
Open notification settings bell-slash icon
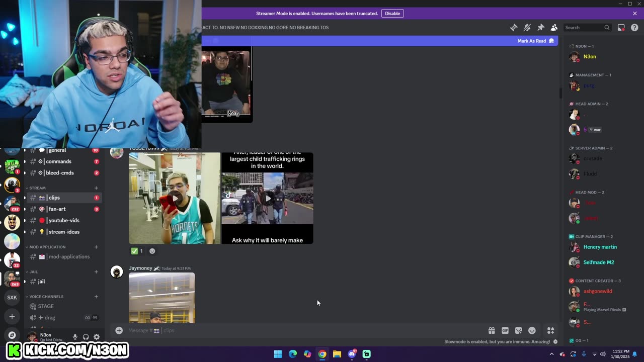527,28
